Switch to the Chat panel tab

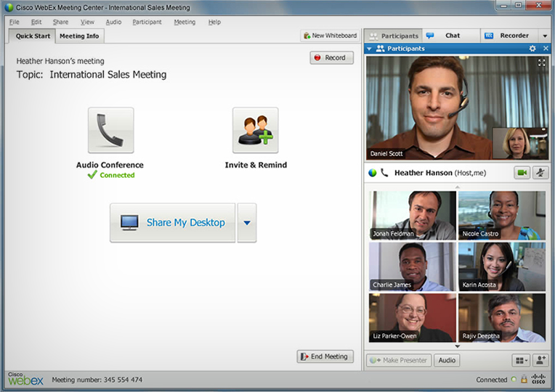coord(452,36)
